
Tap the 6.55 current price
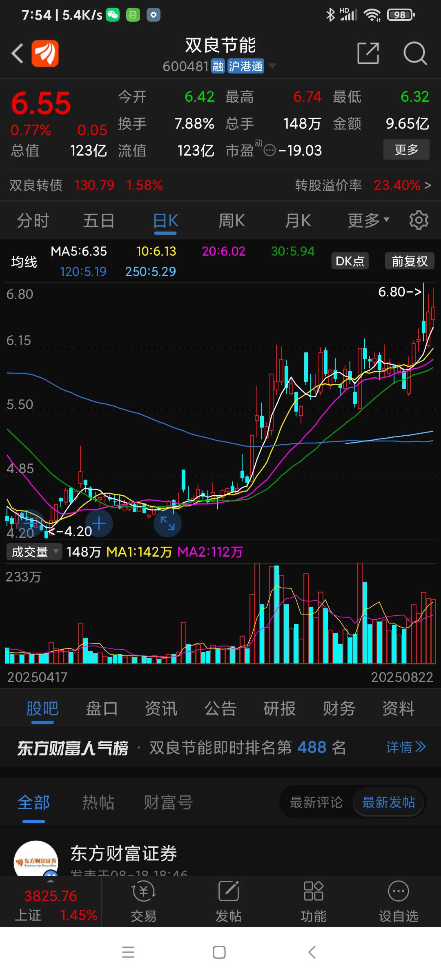[41, 104]
